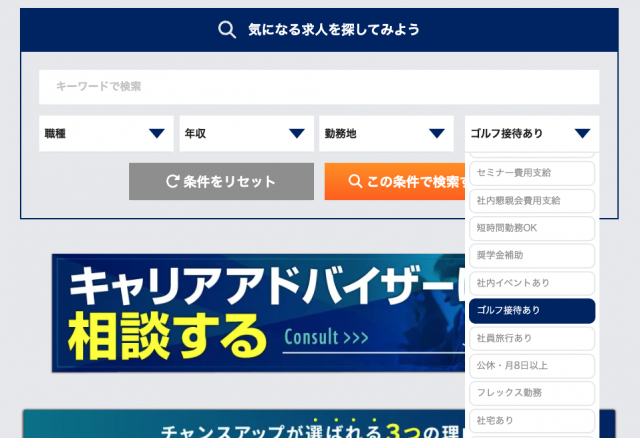Choose フレックス勤務 from the list

pyautogui.click(x=532, y=393)
